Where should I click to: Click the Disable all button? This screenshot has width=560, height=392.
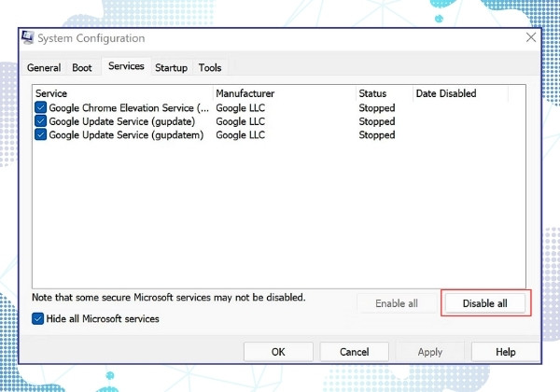click(x=485, y=303)
